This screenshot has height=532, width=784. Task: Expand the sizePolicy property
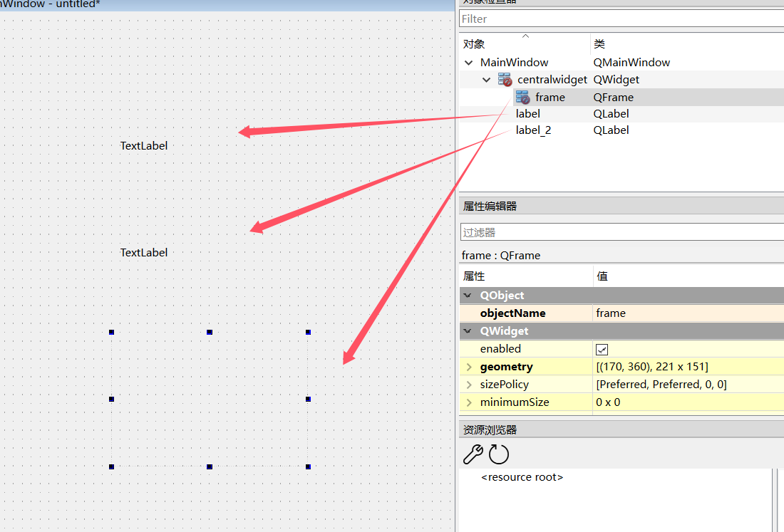469,385
